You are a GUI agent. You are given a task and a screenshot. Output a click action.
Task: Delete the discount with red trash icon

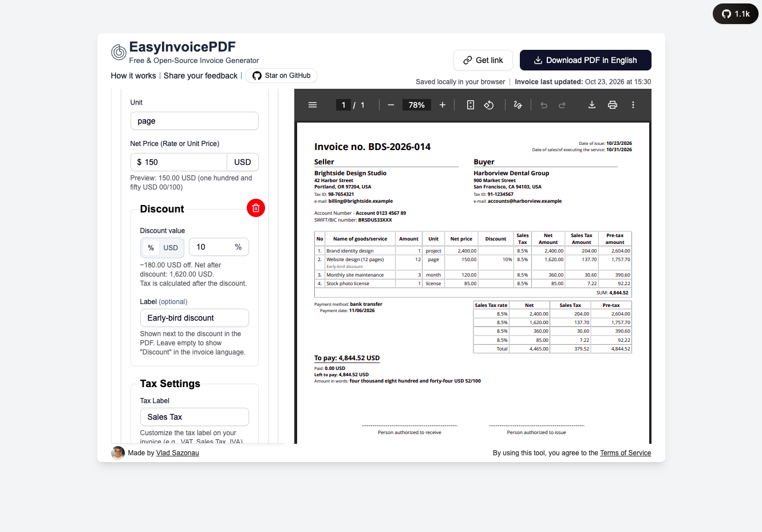pos(256,208)
